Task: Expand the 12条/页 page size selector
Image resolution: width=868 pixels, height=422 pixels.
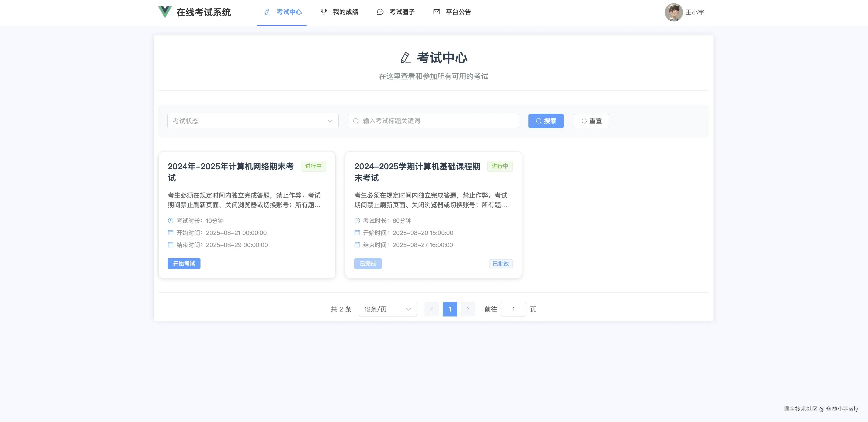Action: [x=388, y=309]
